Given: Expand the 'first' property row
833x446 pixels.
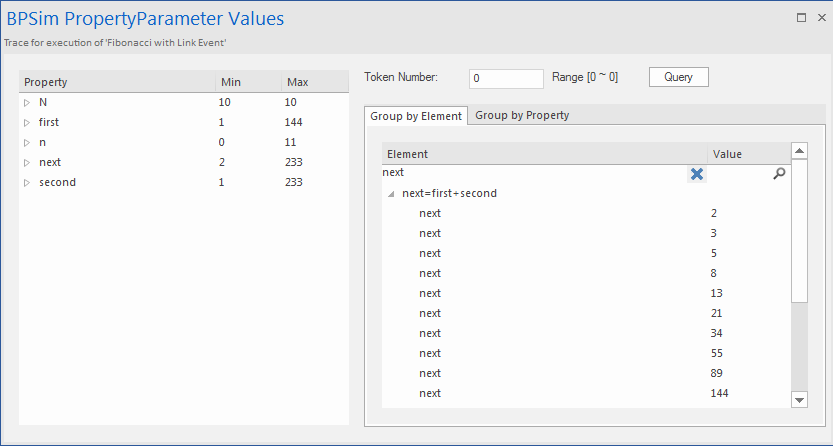Looking at the screenshot, I should point(27,122).
